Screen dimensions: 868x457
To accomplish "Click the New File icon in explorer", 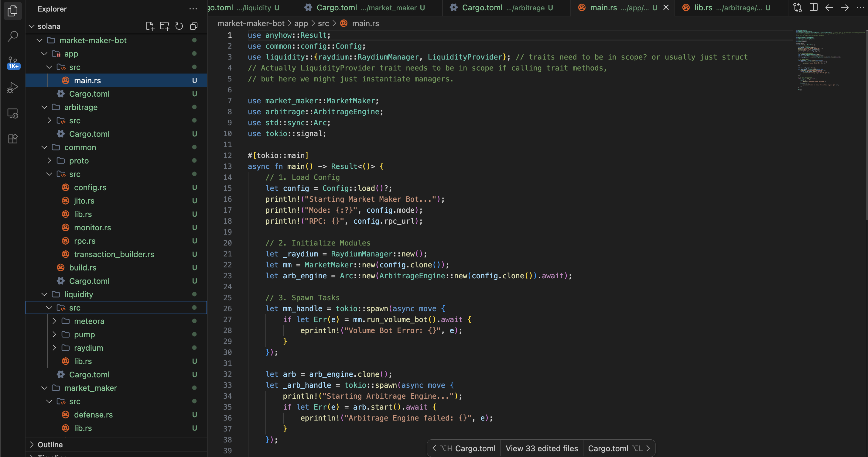I will [150, 26].
